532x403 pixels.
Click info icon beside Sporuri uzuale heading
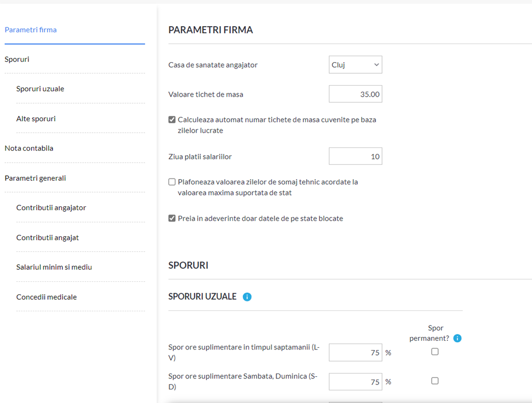[247, 297]
